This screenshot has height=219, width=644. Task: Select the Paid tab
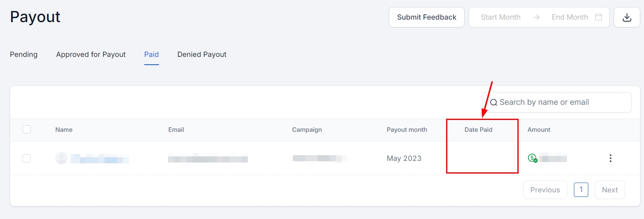tap(152, 54)
